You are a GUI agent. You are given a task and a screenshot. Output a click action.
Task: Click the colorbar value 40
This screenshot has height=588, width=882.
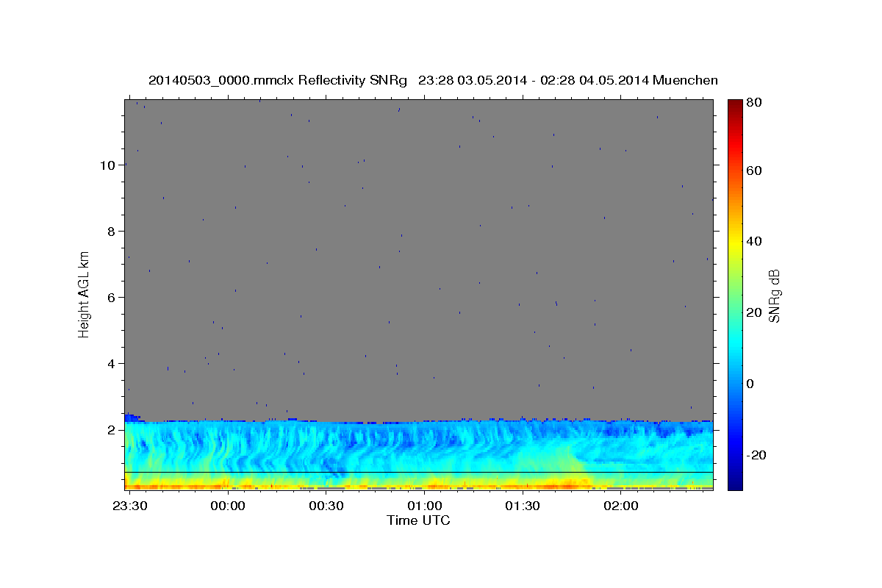(x=755, y=241)
